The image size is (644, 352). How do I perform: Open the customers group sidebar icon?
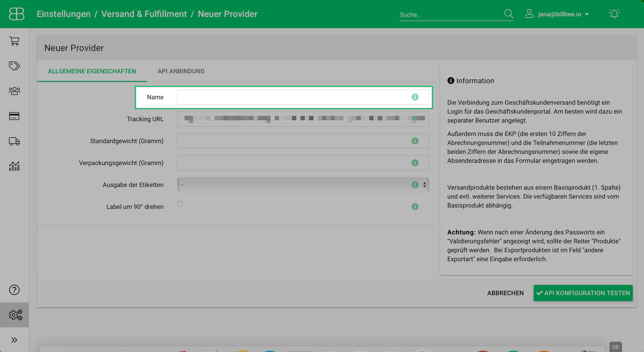pyautogui.click(x=14, y=91)
